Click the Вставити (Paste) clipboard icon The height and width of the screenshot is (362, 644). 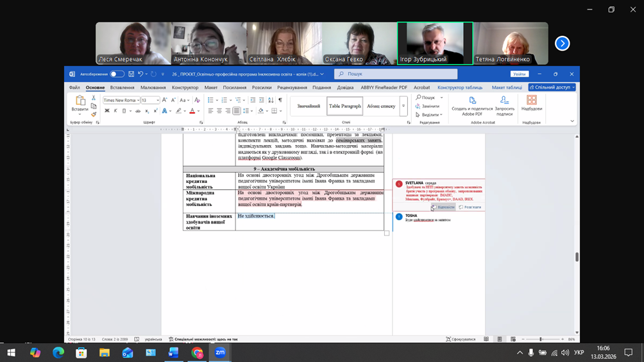(x=80, y=101)
